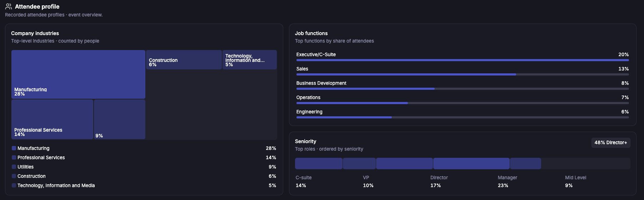
Task: Click the Manager segment of seniority bar
Action: coord(471,164)
